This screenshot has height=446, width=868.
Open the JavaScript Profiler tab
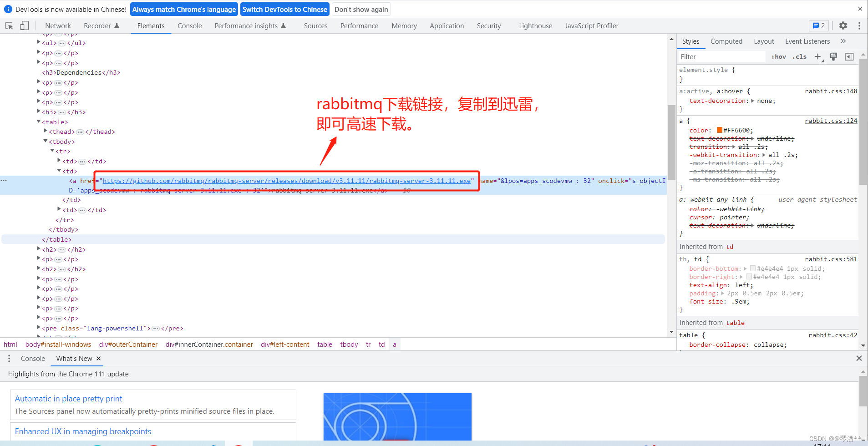(x=592, y=26)
